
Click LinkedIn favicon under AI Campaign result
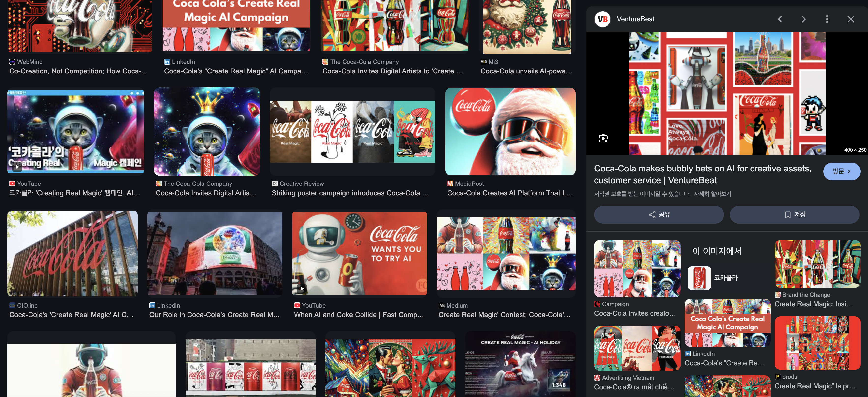(167, 62)
